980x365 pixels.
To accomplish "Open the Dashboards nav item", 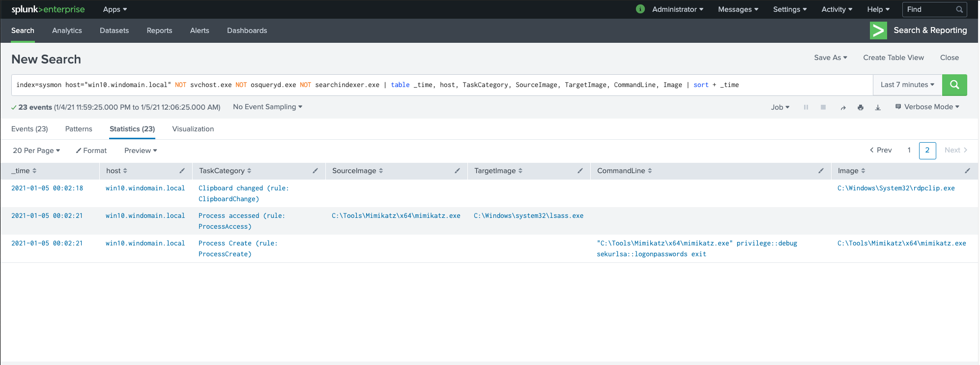I will [247, 30].
